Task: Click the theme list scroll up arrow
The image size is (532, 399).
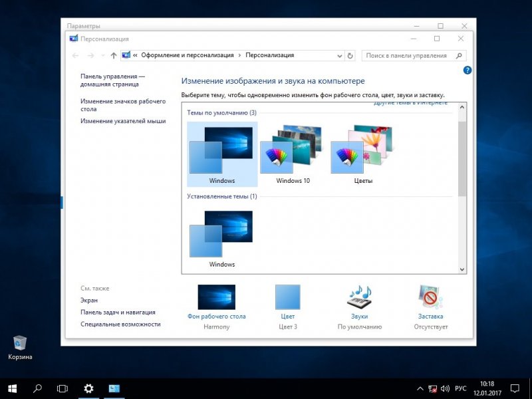Action: 462,107
